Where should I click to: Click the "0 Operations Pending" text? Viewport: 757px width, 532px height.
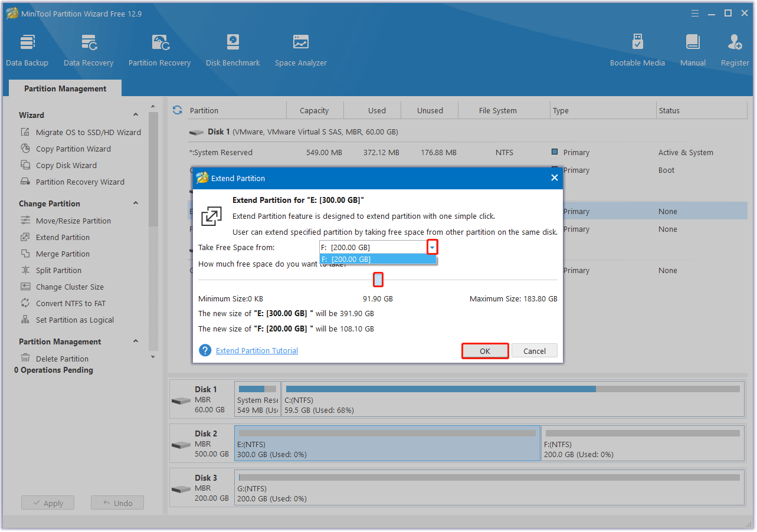[x=54, y=370]
